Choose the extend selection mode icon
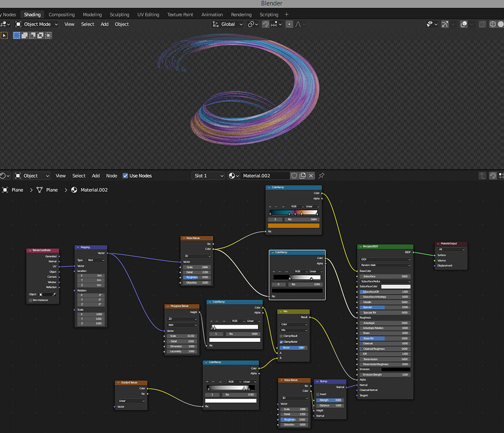The image size is (504, 433). [24, 35]
